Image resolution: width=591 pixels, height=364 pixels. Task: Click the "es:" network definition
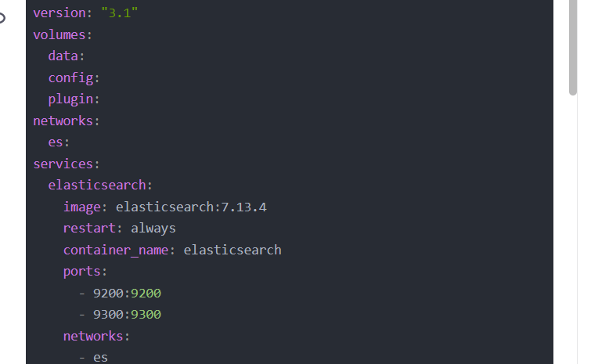[59, 142]
